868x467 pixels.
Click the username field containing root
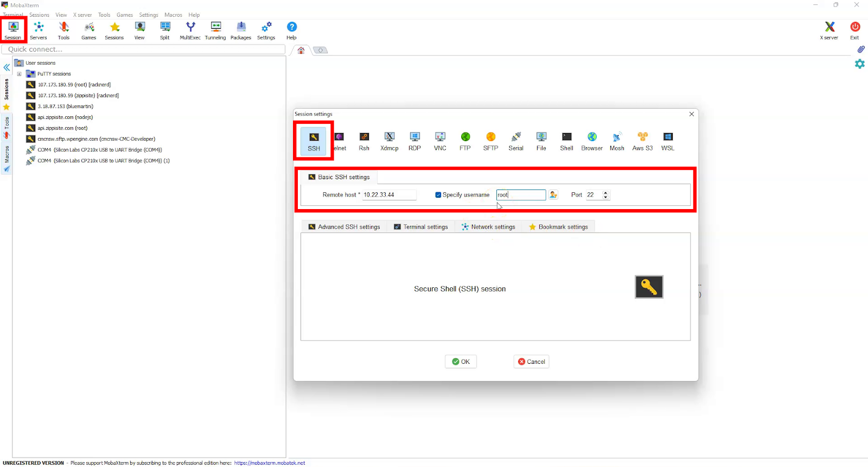pos(521,195)
